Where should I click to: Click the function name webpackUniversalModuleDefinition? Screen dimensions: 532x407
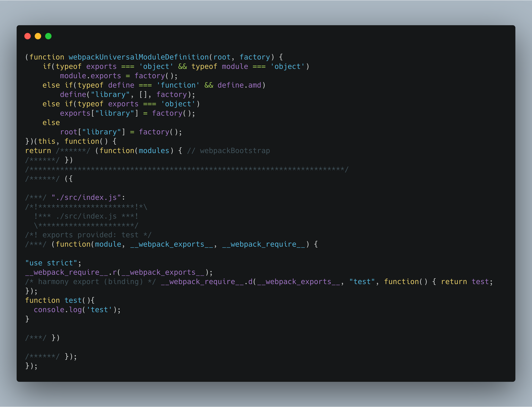(x=139, y=57)
